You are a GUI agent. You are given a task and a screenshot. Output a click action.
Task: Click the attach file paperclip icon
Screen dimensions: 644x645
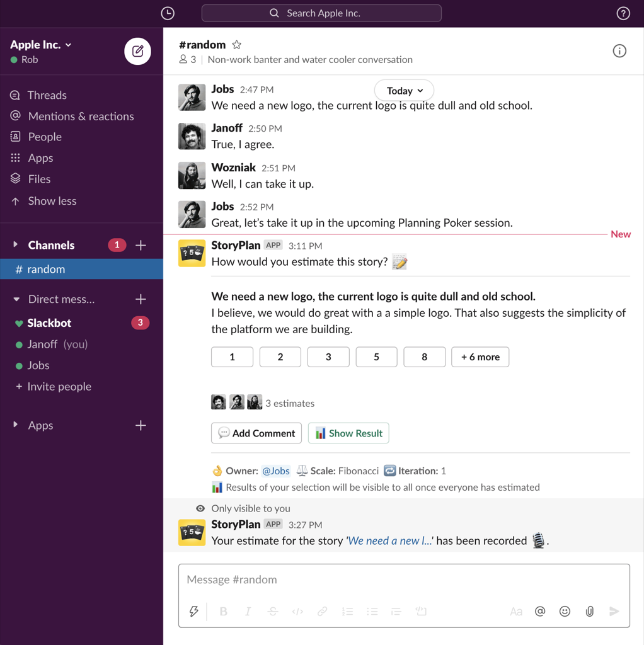pyautogui.click(x=589, y=611)
